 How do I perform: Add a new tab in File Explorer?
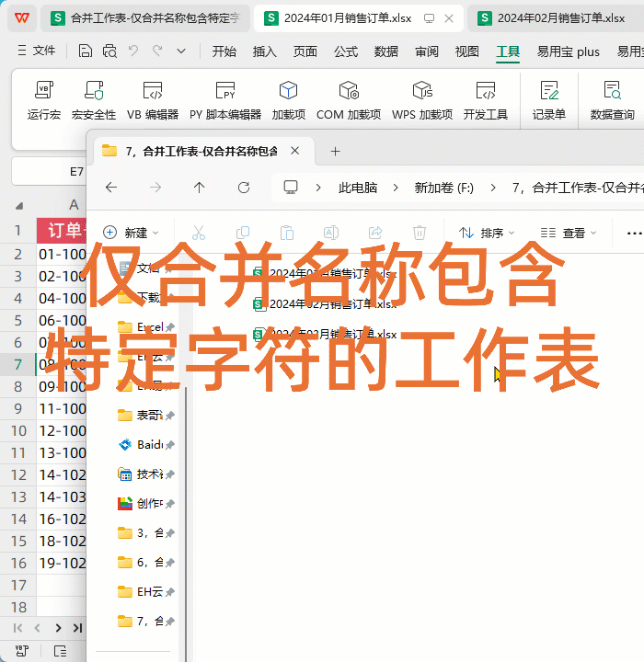click(x=336, y=151)
